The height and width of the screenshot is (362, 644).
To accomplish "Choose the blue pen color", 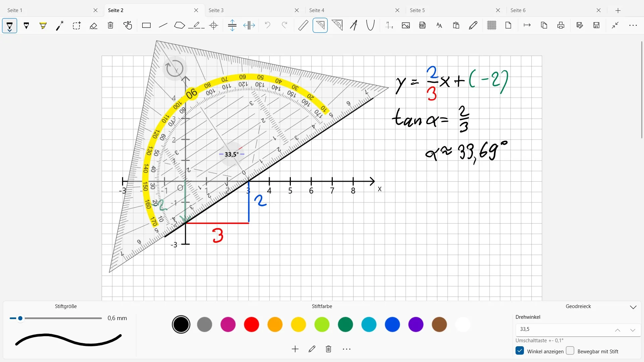I will pos(392,324).
